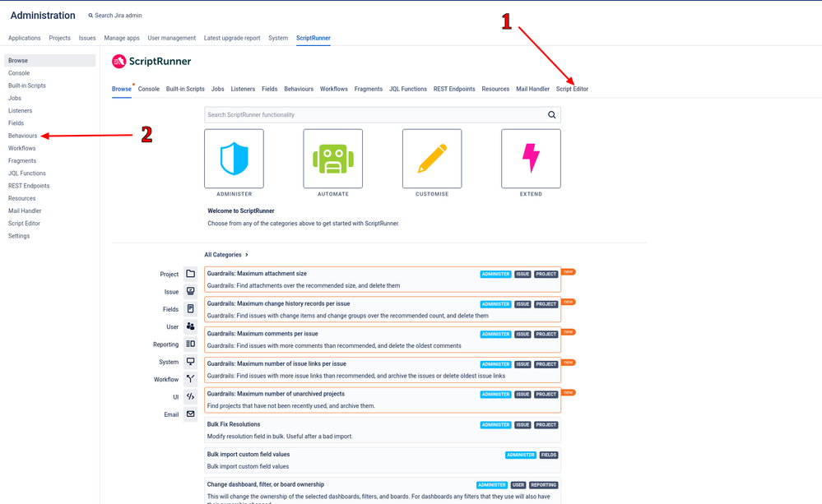Screen dimensions: 822x504
Task: Click JQL Functions in the left sidebar
Action: tap(26, 173)
